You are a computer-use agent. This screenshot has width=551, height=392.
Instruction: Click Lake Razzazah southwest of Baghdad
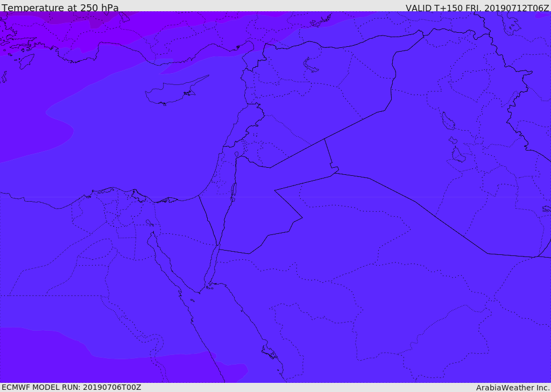click(x=458, y=154)
